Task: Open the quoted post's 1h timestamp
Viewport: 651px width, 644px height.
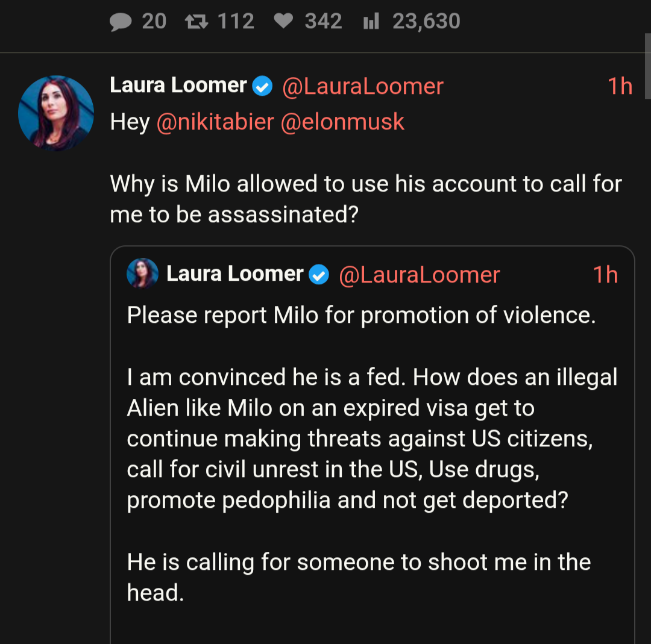Action: [605, 275]
